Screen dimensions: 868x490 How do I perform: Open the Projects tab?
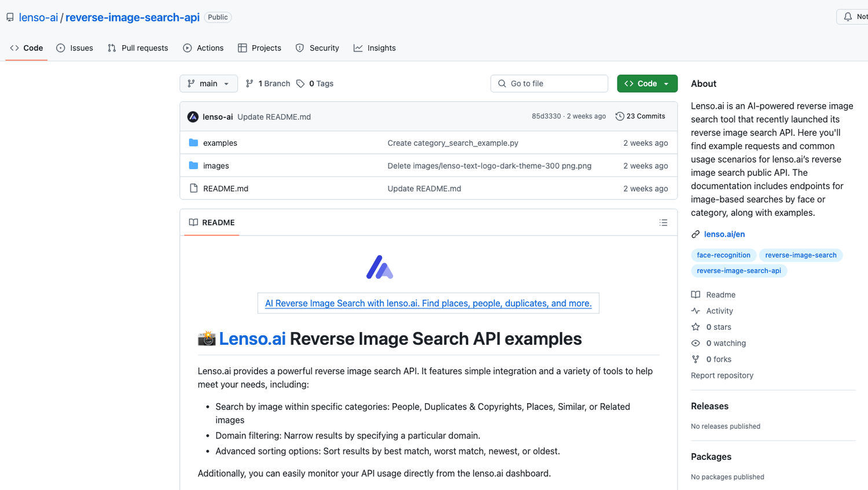[259, 48]
